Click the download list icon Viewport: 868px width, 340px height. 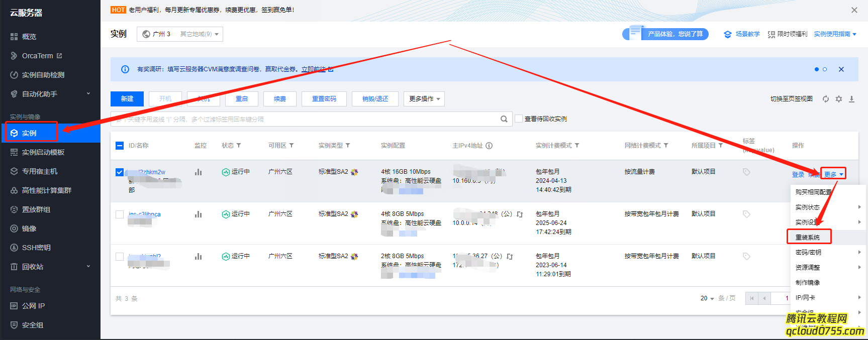pos(852,99)
